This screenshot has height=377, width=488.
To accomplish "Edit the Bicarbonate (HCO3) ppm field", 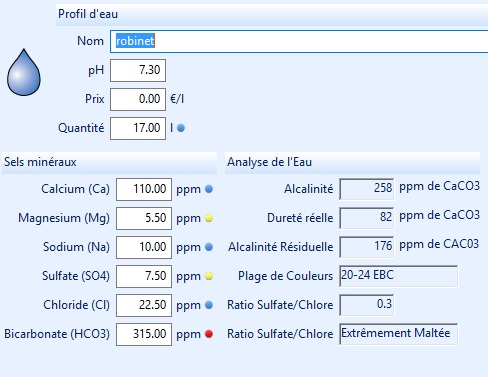I will pos(144,334).
